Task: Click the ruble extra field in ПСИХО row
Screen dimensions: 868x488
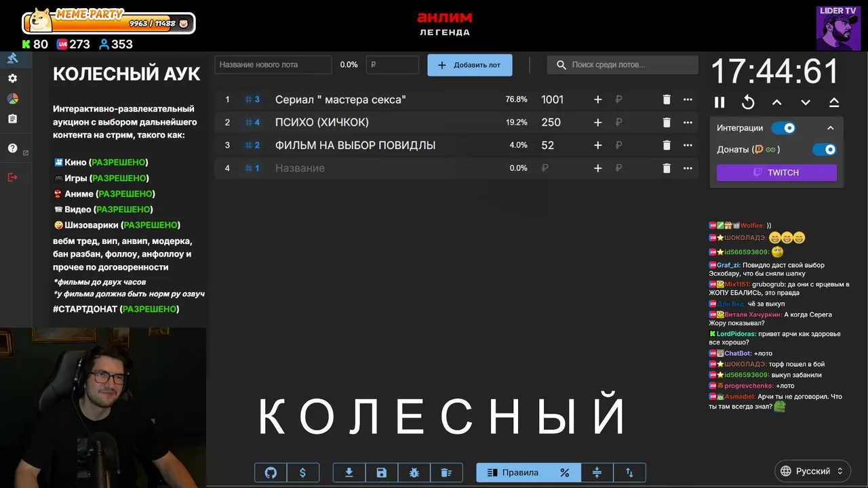Action: point(618,123)
